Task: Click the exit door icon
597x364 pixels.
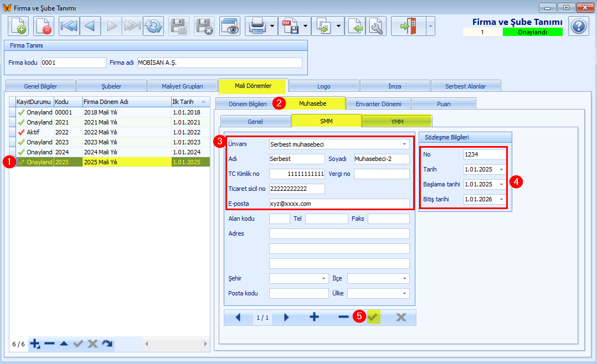Action: 408,26
